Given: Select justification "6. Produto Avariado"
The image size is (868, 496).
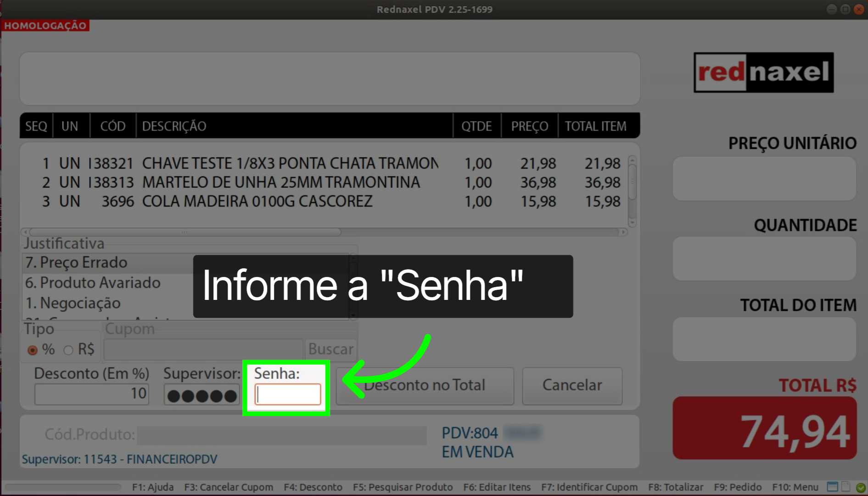Looking at the screenshot, I should click(92, 282).
